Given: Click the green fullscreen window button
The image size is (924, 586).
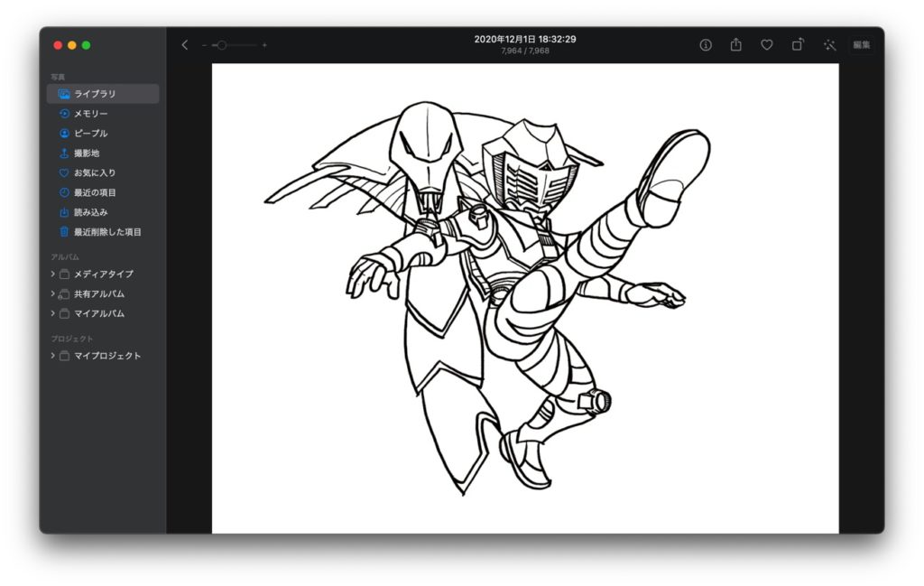Looking at the screenshot, I should tap(86, 45).
